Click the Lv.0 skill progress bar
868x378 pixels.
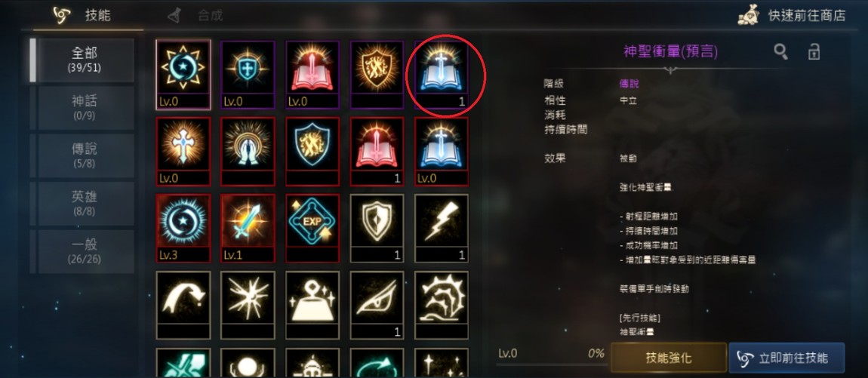click(551, 364)
